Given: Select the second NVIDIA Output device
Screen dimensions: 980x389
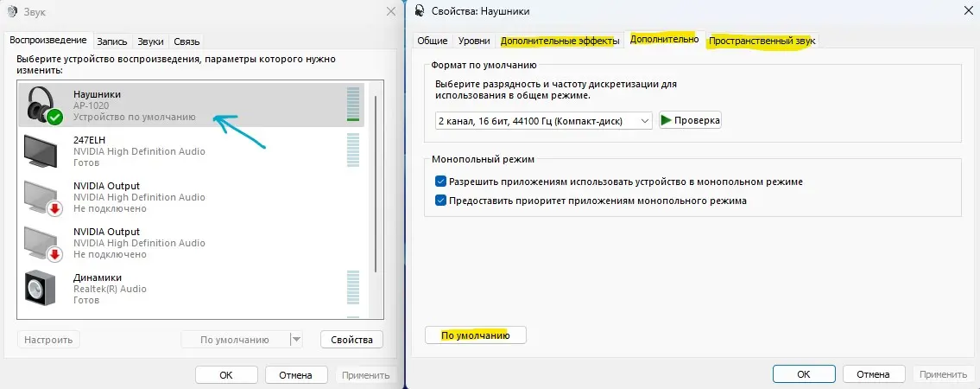Looking at the screenshot, I should [191, 243].
